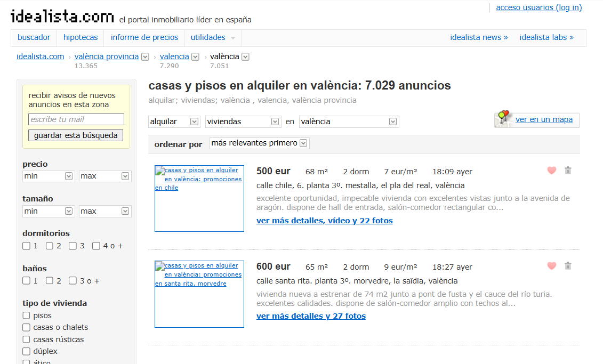Open the calle chile listing thumbnail
The height and width of the screenshot is (364, 603).
[199, 198]
